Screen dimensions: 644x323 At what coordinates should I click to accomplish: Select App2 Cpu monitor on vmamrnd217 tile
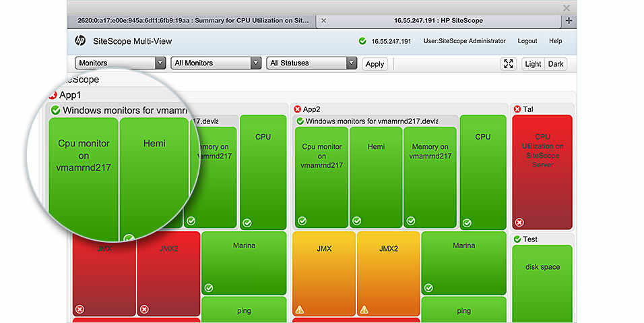click(x=321, y=177)
